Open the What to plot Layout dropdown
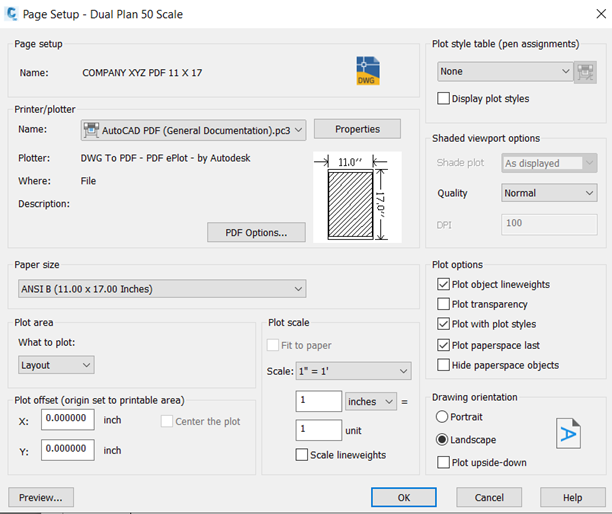Screen dimensions: 612x514 pos(56,365)
